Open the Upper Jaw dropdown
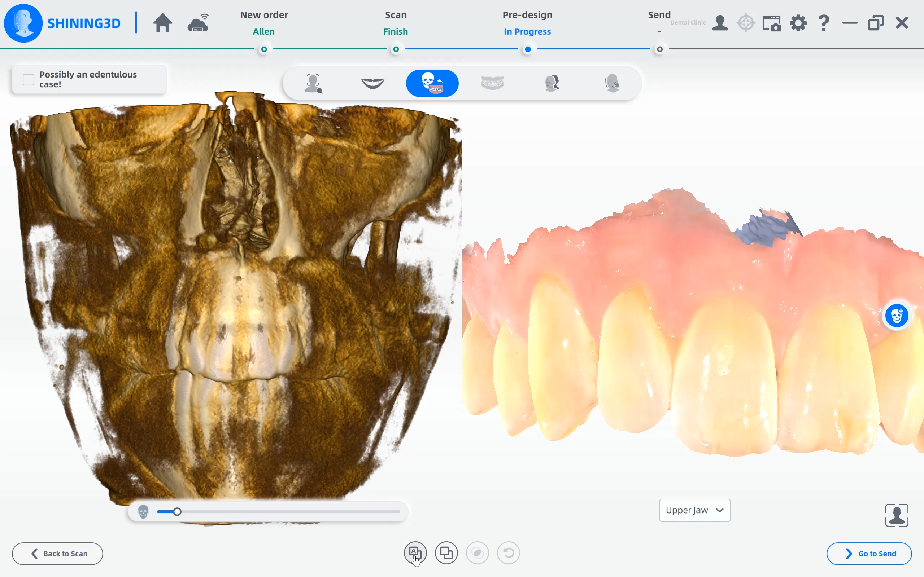924x577 pixels. [694, 510]
